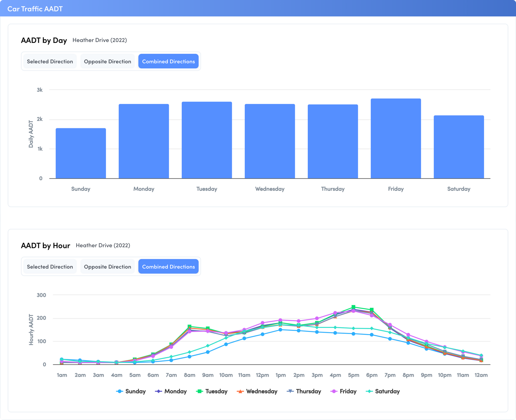Choose Combined Directions for AADT by Day

point(168,61)
